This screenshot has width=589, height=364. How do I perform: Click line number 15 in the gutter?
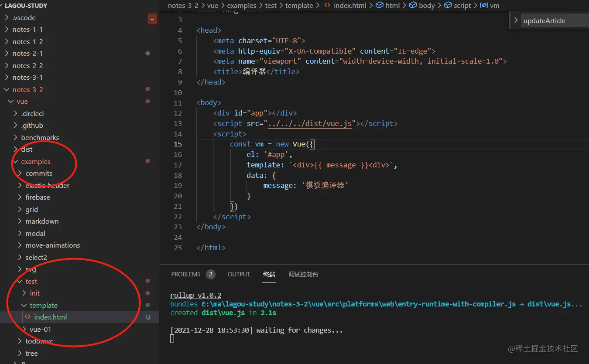178,144
